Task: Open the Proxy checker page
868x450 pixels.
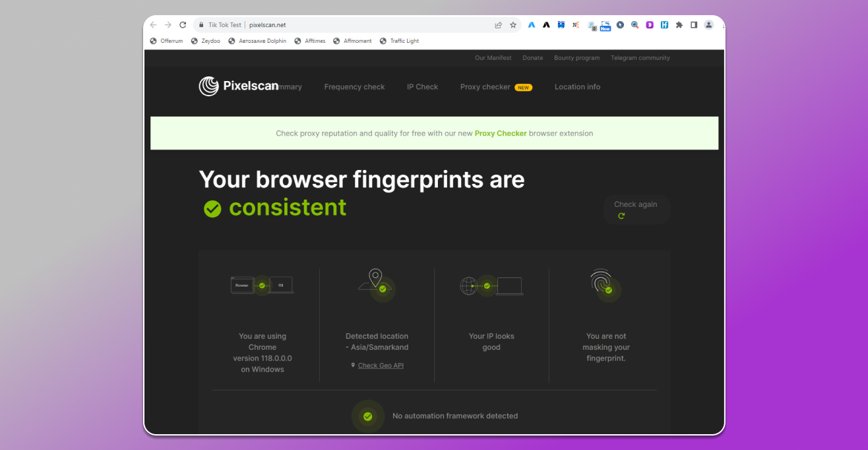Action: pos(485,87)
